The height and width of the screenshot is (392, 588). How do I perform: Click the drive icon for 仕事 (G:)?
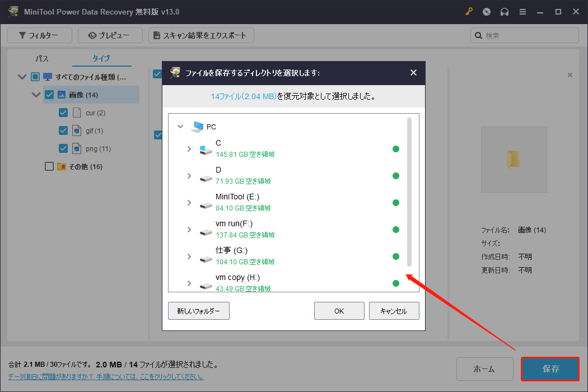click(206, 259)
